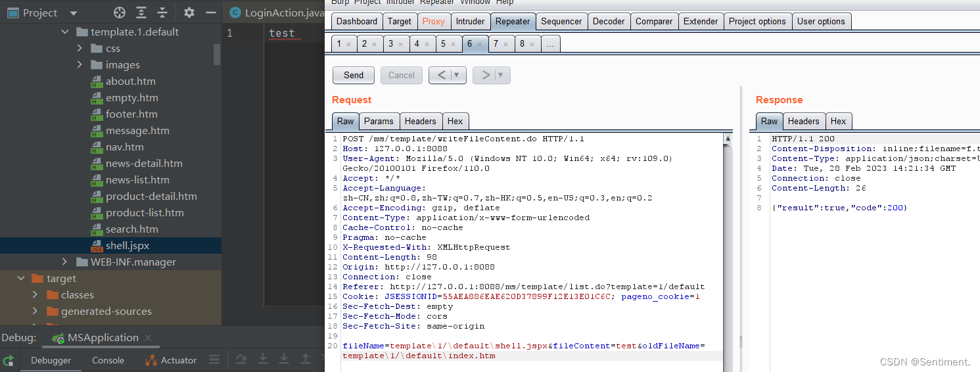Close Repeater tab 3 using its x
The width and height of the screenshot is (980, 372).
400,44
